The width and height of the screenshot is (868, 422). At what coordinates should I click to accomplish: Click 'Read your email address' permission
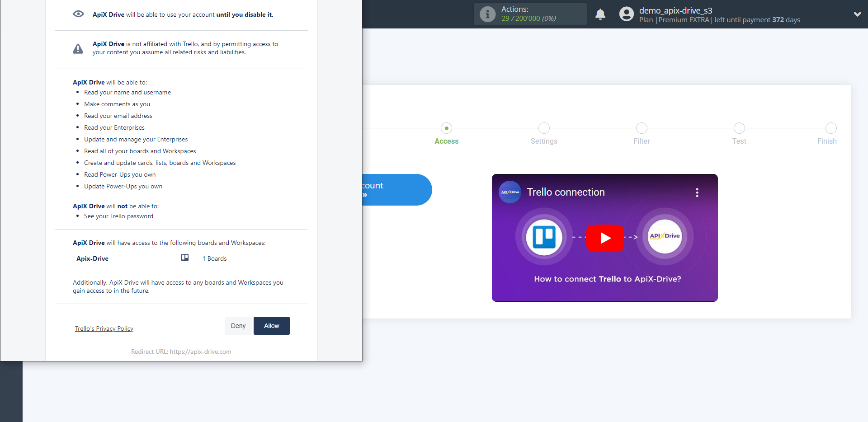[x=118, y=116]
